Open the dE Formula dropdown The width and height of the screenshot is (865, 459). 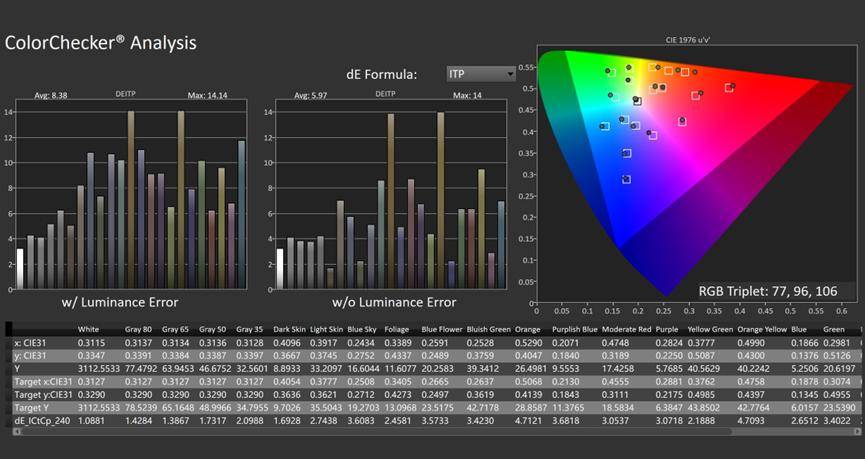click(x=481, y=74)
